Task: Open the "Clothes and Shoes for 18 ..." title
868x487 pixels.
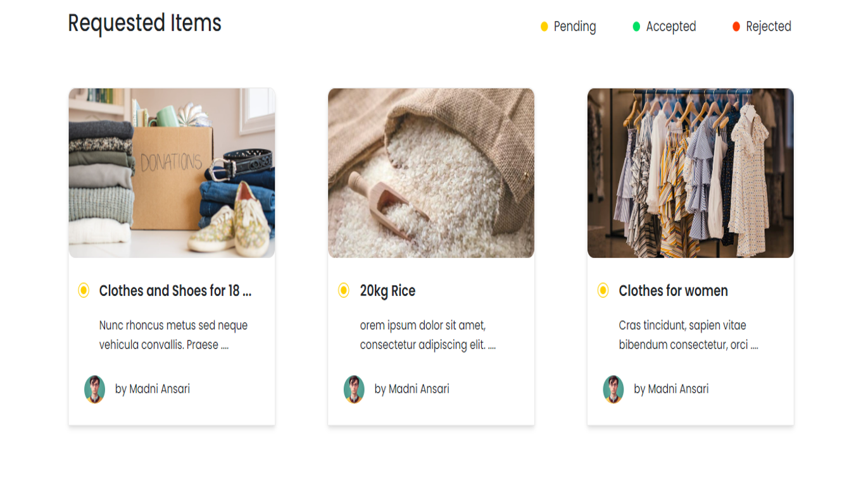Action: (x=175, y=291)
